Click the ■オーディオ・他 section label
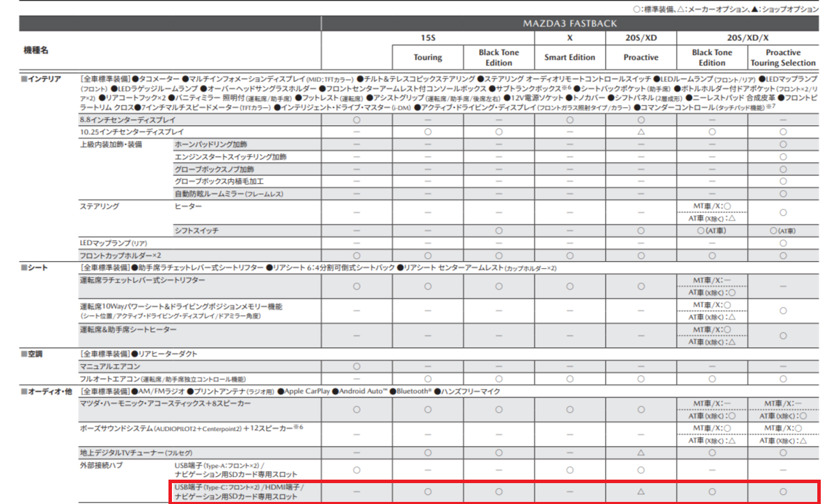 (x=46, y=391)
